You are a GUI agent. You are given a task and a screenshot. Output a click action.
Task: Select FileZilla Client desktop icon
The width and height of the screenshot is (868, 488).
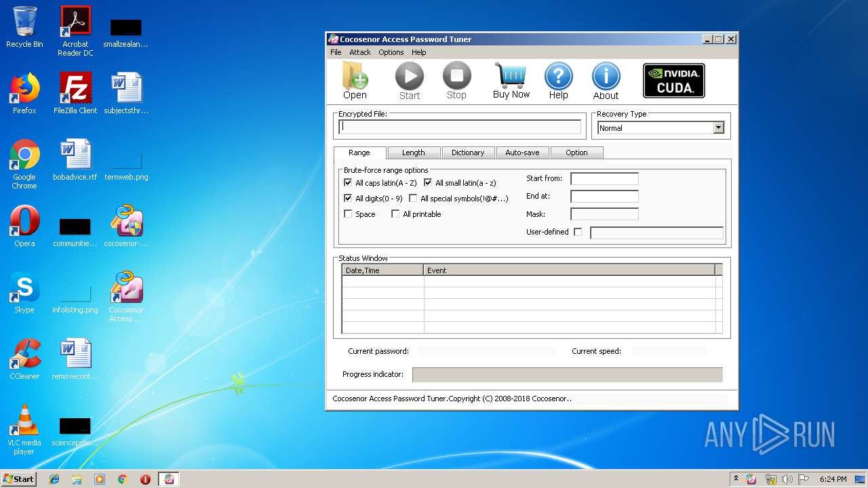click(x=75, y=94)
